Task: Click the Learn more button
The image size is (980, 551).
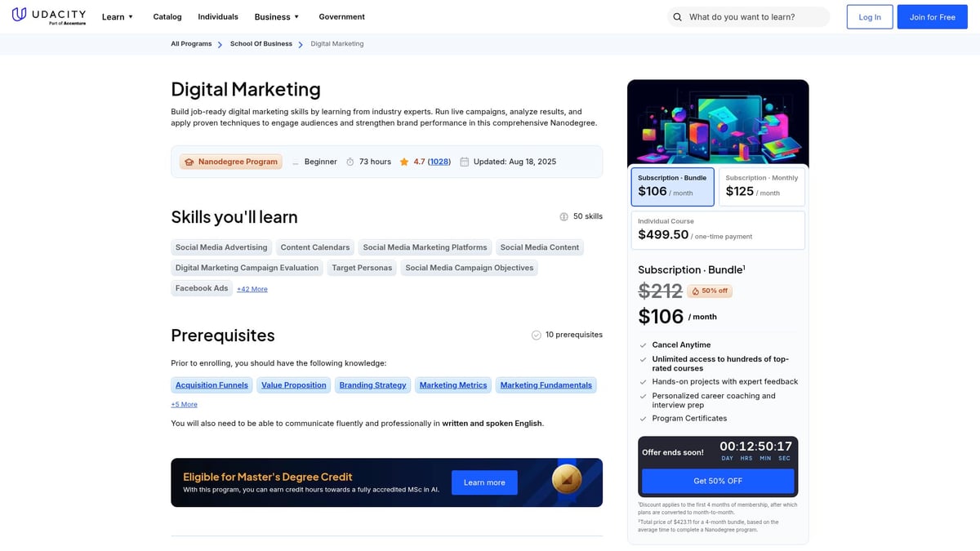Action: pos(484,482)
